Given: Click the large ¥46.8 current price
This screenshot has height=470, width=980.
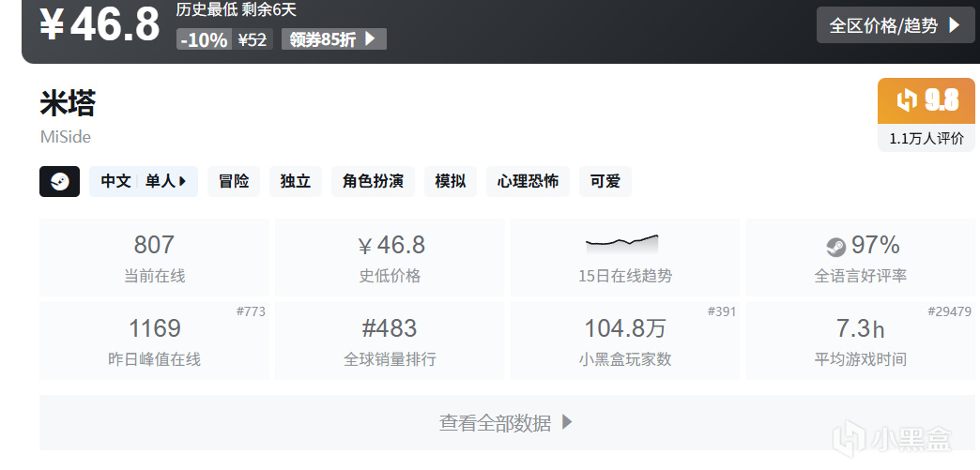Looking at the screenshot, I should [100, 23].
